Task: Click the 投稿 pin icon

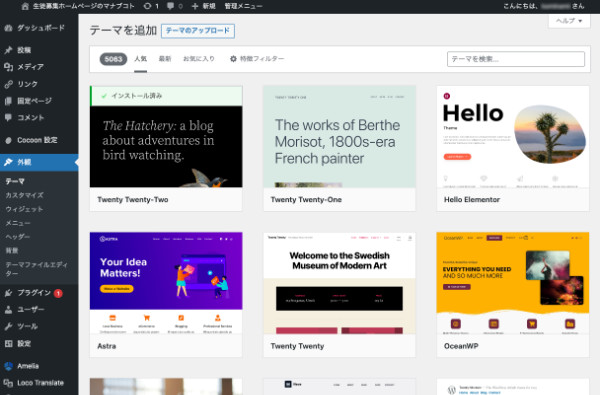Action: (x=8, y=50)
